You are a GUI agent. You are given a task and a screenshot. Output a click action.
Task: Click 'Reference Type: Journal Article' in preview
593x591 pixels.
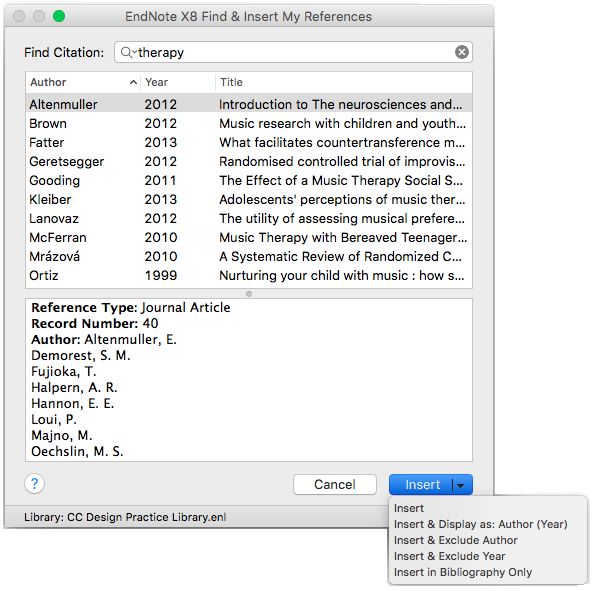pyautogui.click(x=131, y=307)
